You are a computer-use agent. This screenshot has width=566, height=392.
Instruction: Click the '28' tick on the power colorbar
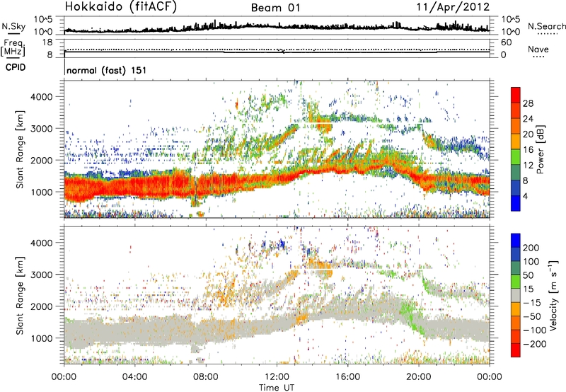(528, 103)
